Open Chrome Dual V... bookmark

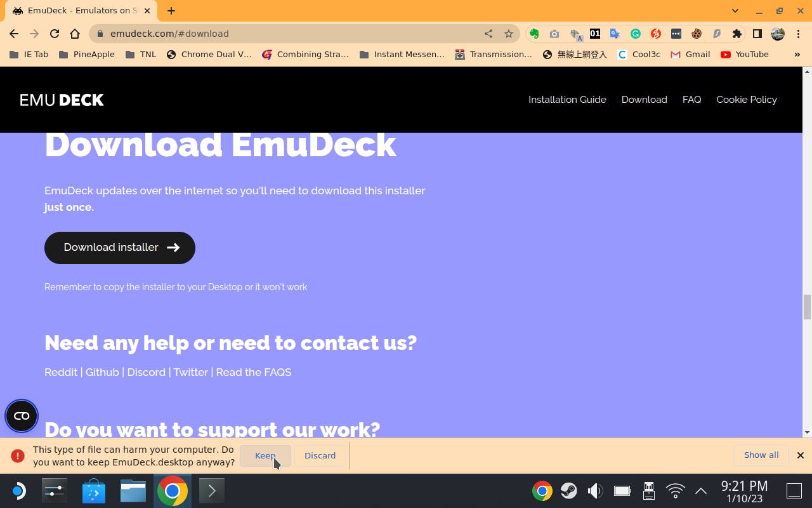pyautogui.click(x=209, y=55)
